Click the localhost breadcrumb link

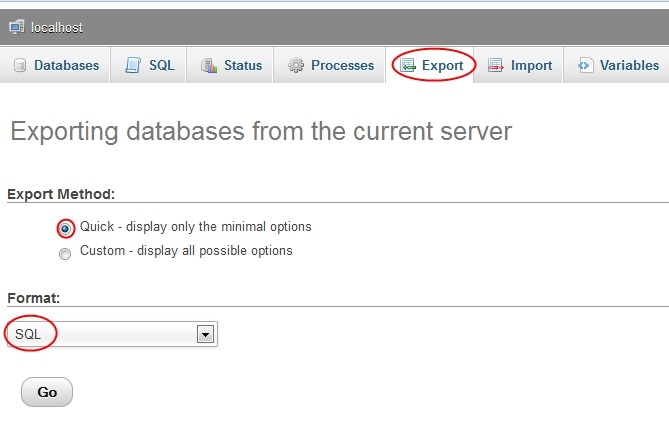(57, 27)
